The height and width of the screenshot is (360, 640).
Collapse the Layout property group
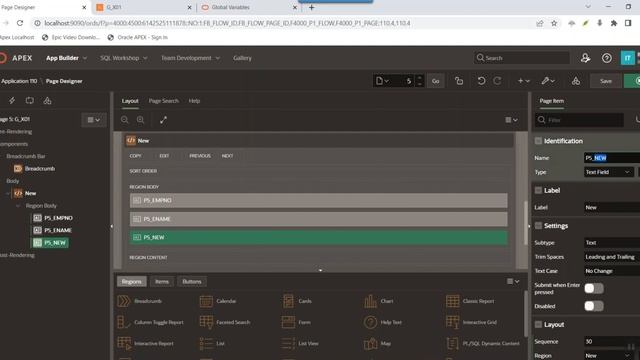pyautogui.click(x=538, y=324)
